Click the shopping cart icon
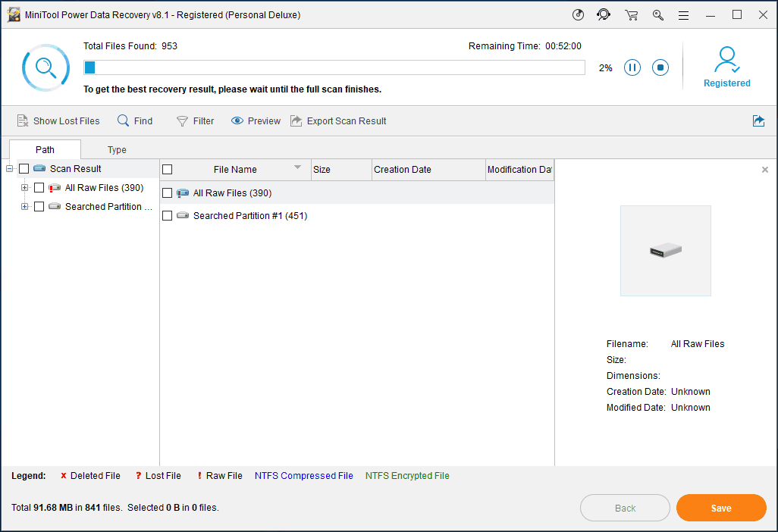778x532 pixels. click(x=631, y=15)
